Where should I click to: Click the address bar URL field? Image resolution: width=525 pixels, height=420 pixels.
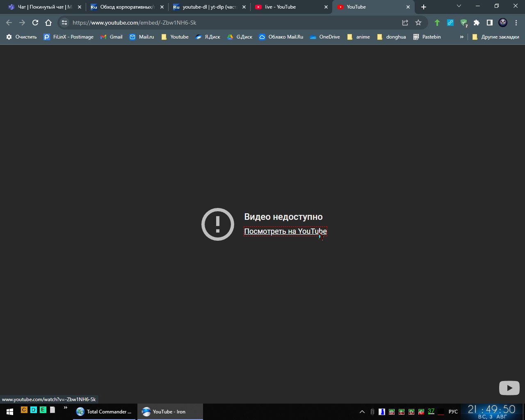(x=230, y=23)
